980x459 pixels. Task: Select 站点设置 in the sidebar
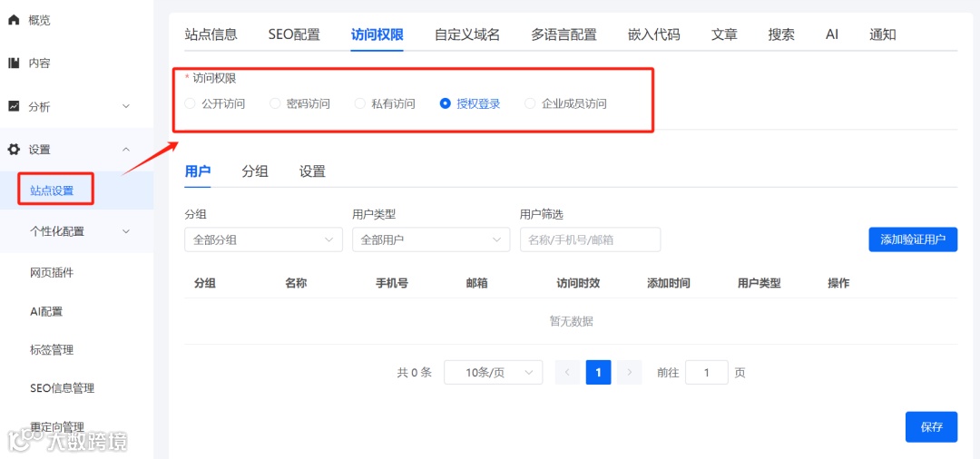[52, 190]
